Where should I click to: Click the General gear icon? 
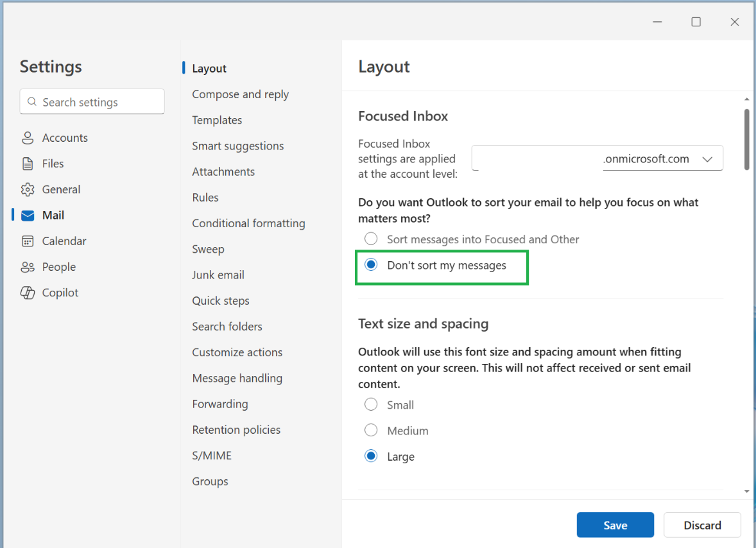click(x=28, y=189)
